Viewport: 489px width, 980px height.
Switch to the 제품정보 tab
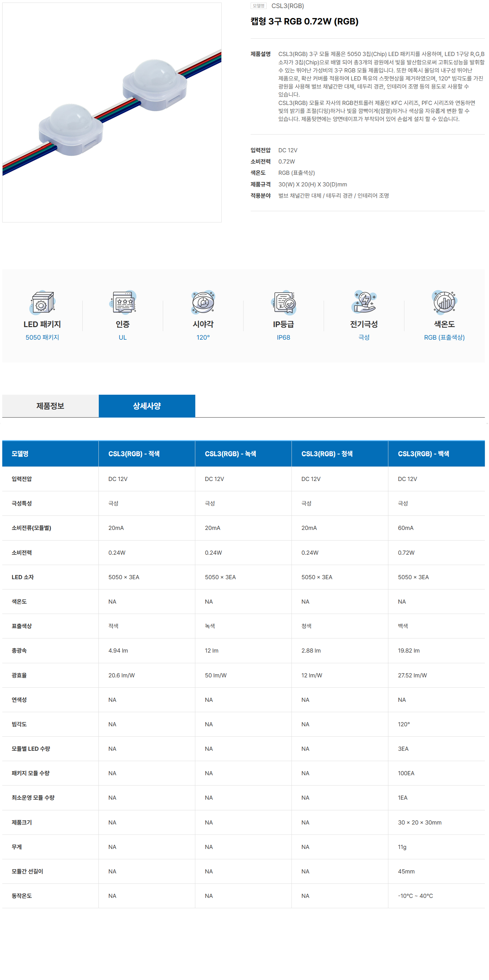click(x=50, y=406)
